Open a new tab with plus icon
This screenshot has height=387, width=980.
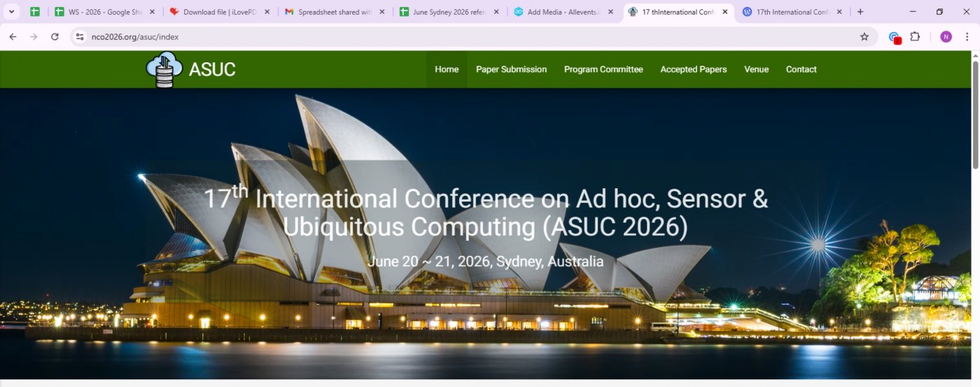(x=860, y=12)
